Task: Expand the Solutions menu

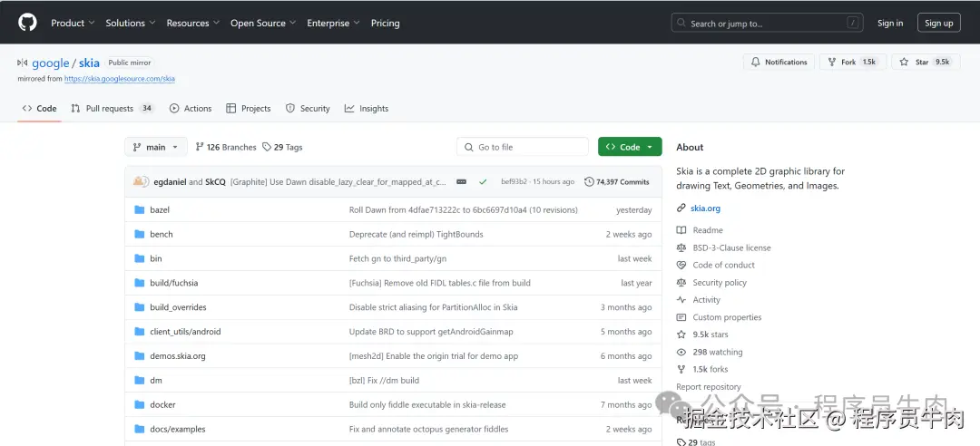Action: coord(131,23)
